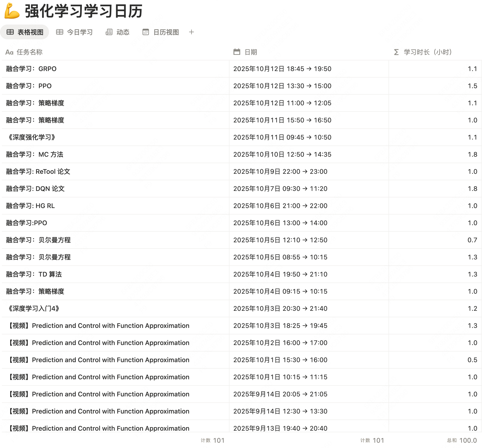Open the 融合学习：GRPO task row

tap(31, 69)
